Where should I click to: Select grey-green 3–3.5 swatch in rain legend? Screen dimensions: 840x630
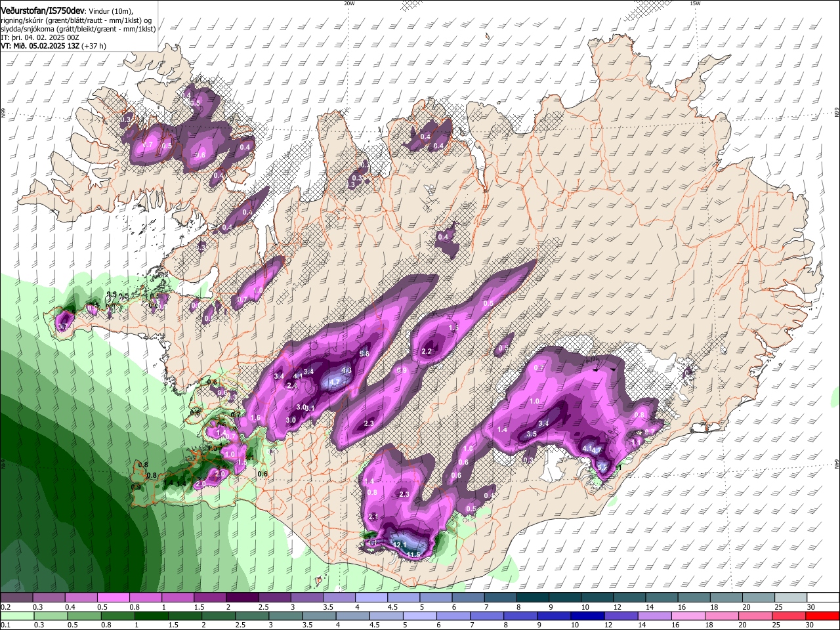click(286, 616)
